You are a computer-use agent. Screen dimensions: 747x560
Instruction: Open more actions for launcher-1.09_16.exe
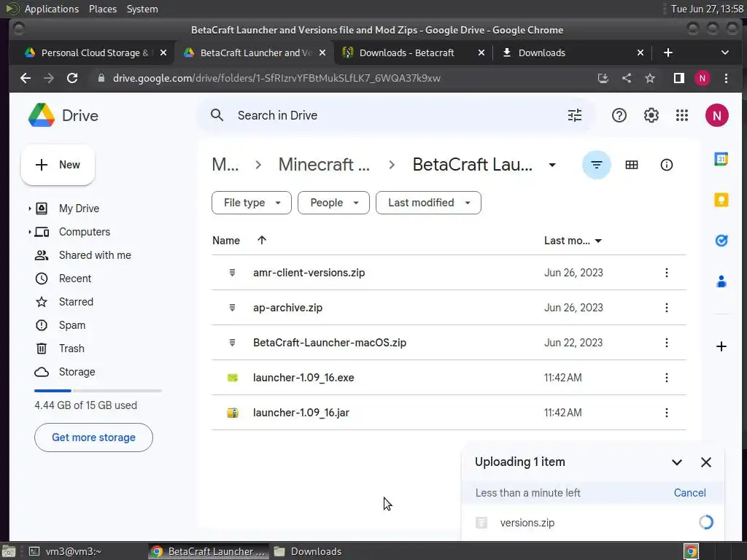[x=666, y=378]
